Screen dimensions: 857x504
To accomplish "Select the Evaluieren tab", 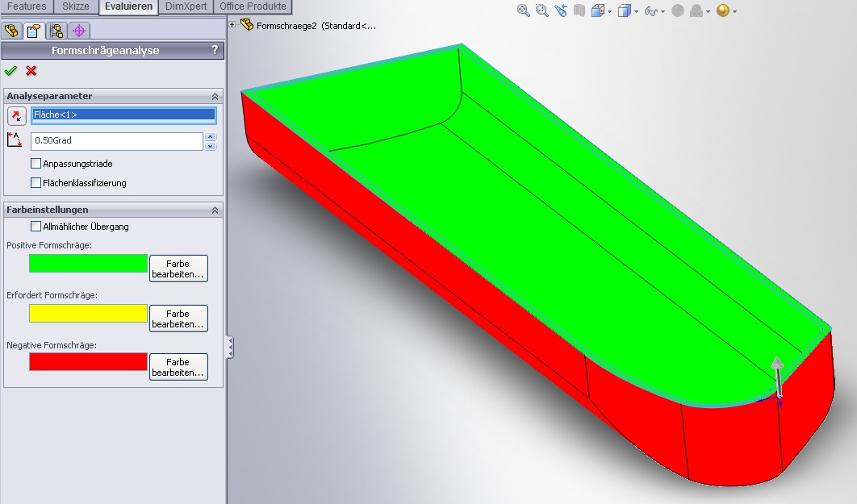I will (128, 6).
